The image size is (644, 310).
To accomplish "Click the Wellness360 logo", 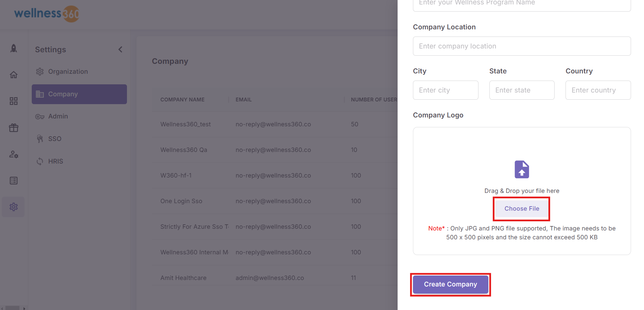I will 47,14.
